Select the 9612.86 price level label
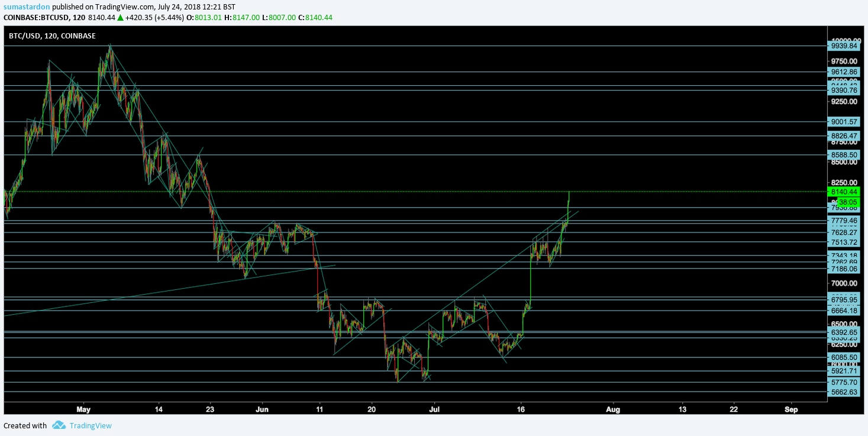The image size is (868, 436). 844,72
